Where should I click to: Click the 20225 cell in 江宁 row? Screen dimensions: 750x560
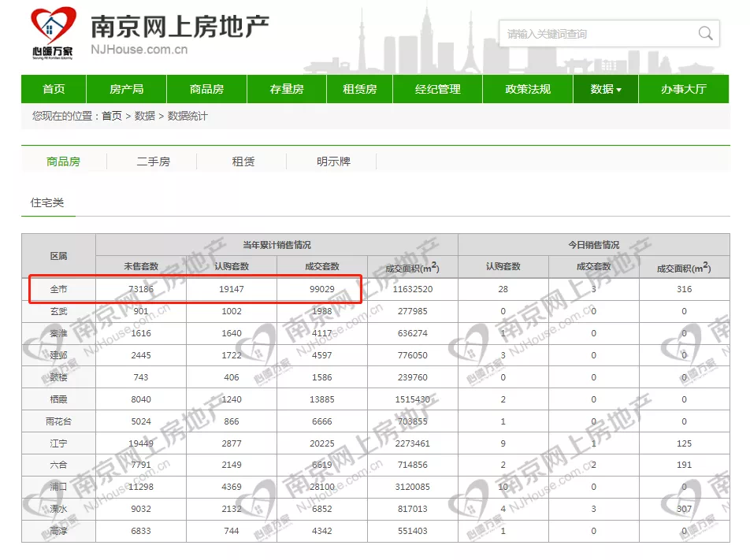(x=322, y=443)
